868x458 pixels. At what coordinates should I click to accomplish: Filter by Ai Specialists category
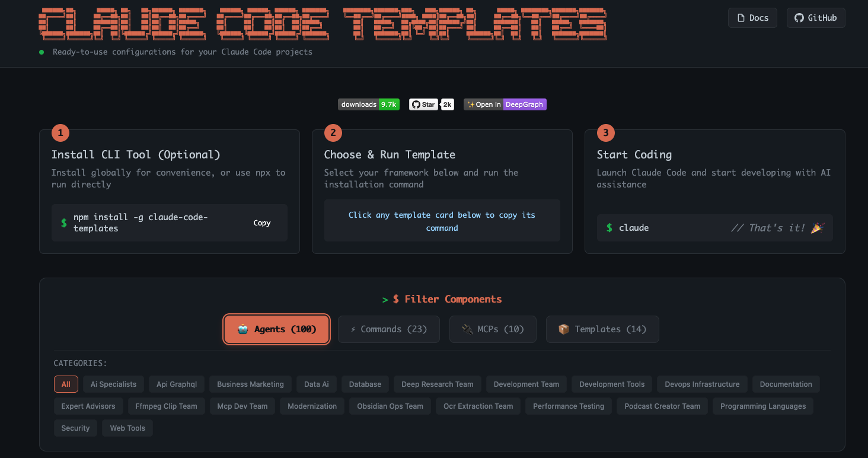click(113, 384)
